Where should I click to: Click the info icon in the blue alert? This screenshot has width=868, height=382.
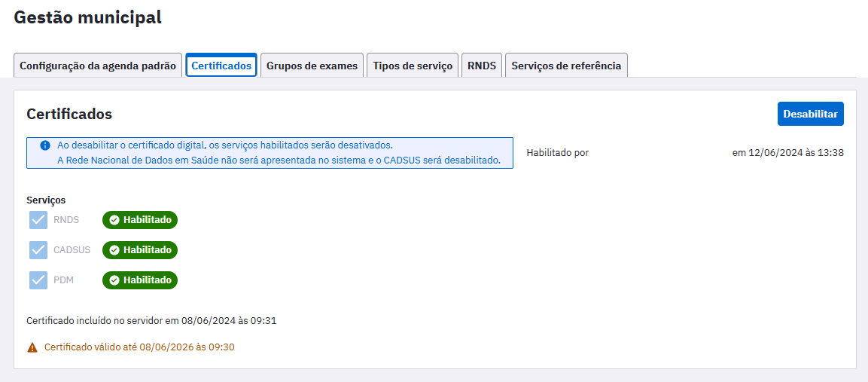[45, 145]
